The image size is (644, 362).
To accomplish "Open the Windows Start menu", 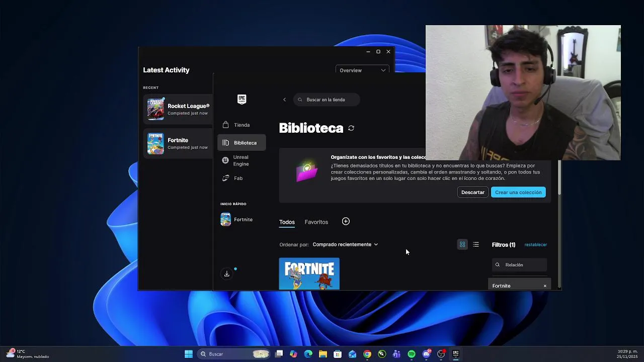I will click(189, 354).
